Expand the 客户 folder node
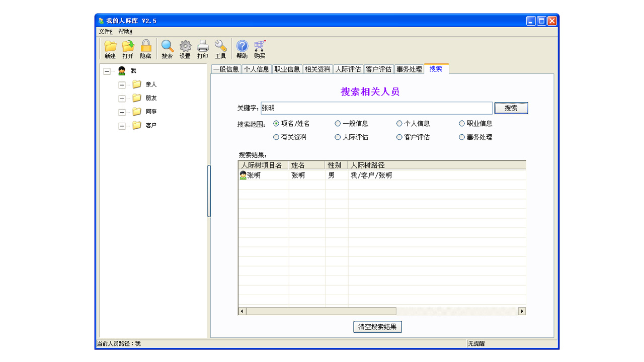This screenshot has width=644, height=362. point(122,126)
